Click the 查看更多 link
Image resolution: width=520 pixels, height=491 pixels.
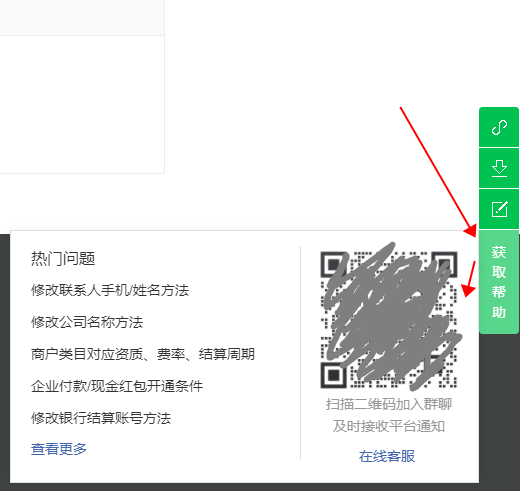pyautogui.click(x=59, y=449)
